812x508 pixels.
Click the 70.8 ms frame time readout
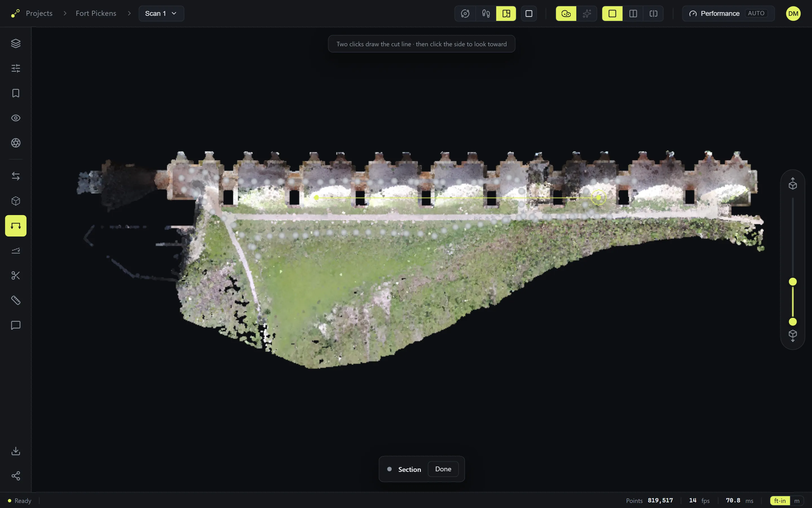click(x=740, y=501)
